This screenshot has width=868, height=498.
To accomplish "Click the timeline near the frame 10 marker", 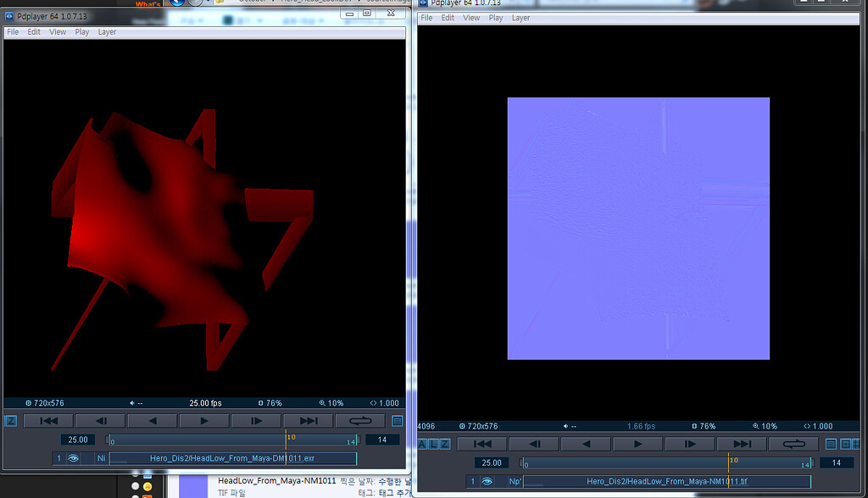I will [x=288, y=439].
